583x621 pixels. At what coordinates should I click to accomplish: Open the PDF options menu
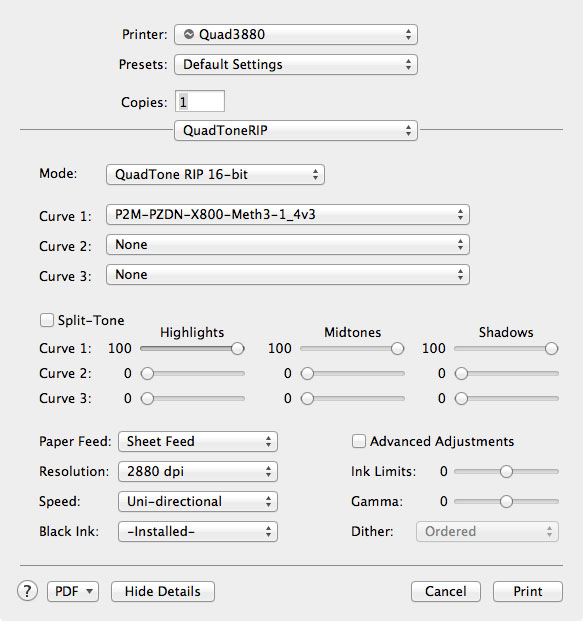(x=73, y=591)
